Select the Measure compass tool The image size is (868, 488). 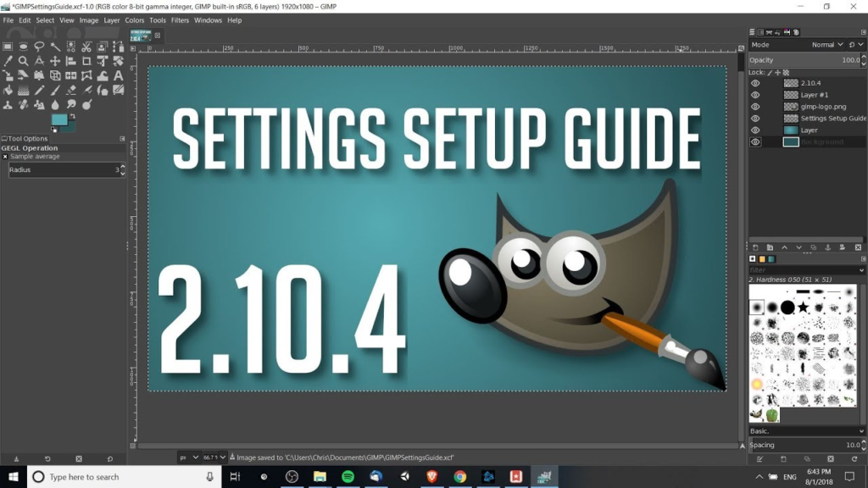coord(39,61)
